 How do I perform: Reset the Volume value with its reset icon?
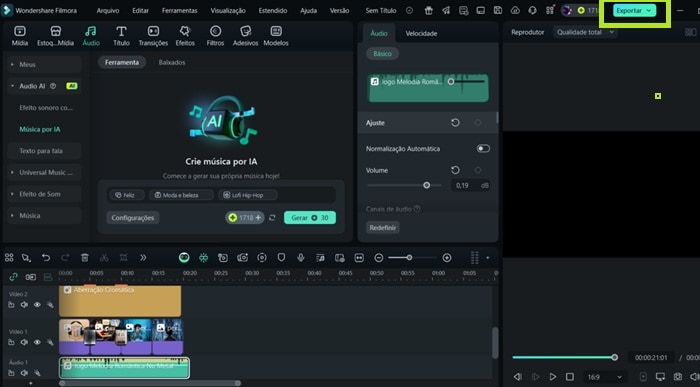pos(455,170)
